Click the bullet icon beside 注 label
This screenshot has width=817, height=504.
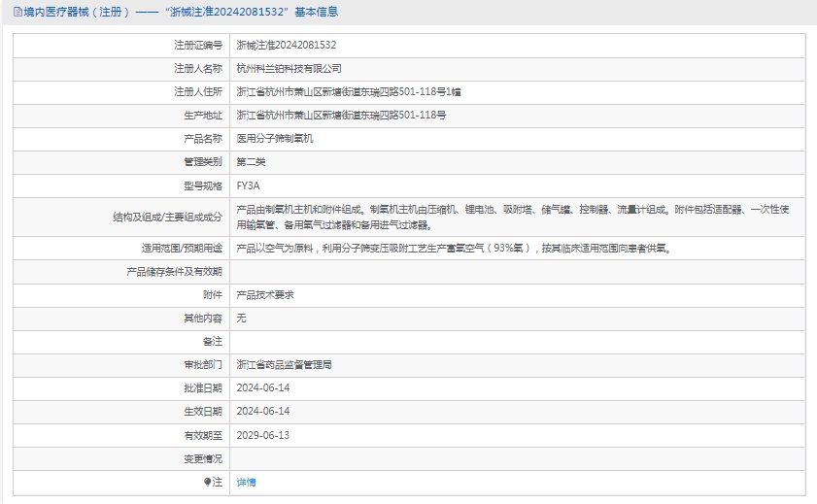coord(208,482)
